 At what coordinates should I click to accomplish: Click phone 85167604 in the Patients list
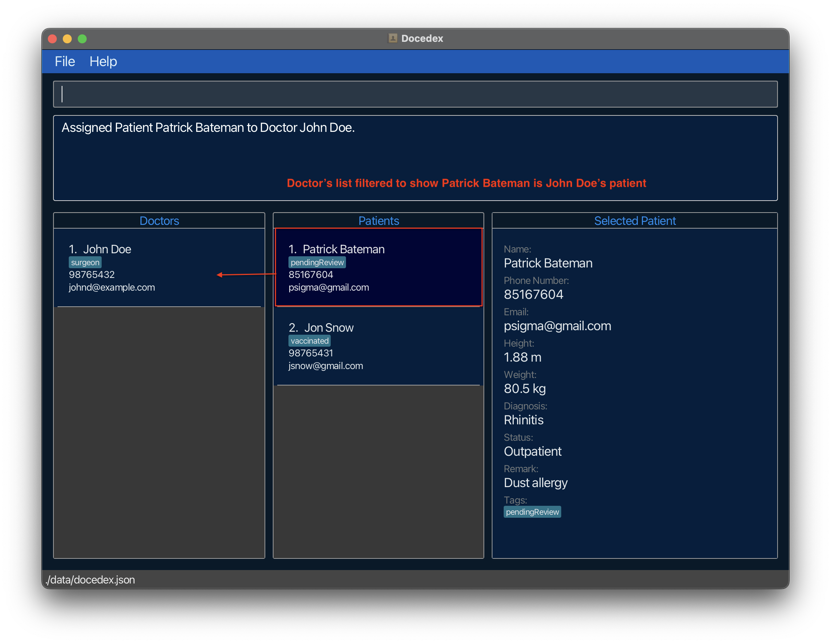[311, 275]
